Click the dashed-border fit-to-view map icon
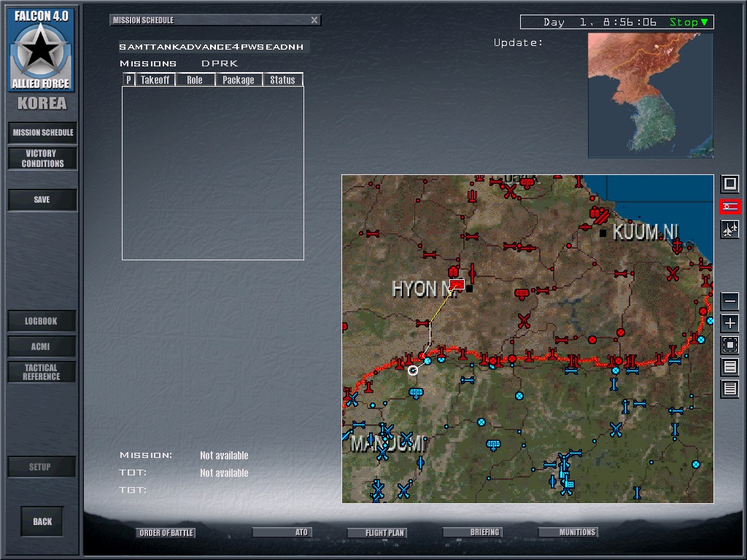This screenshot has height=560, width=747. click(729, 345)
